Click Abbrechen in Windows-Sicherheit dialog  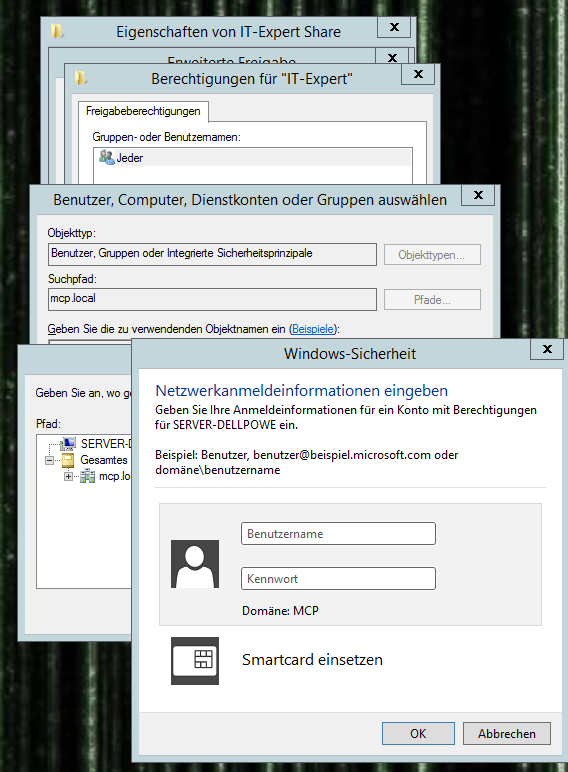pos(506,734)
